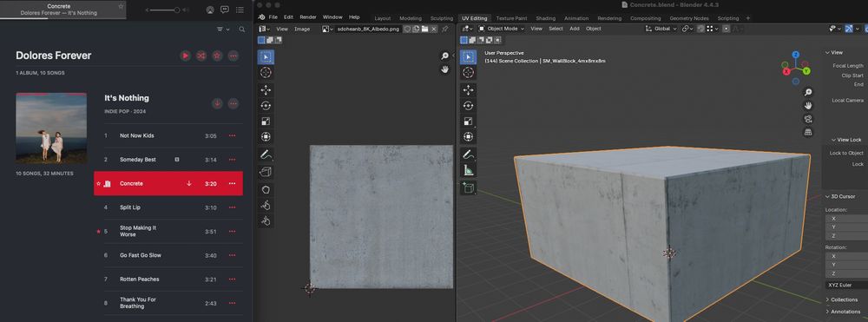Toggle pin image icon
The width and height of the screenshot is (868, 322).
[x=444, y=29]
